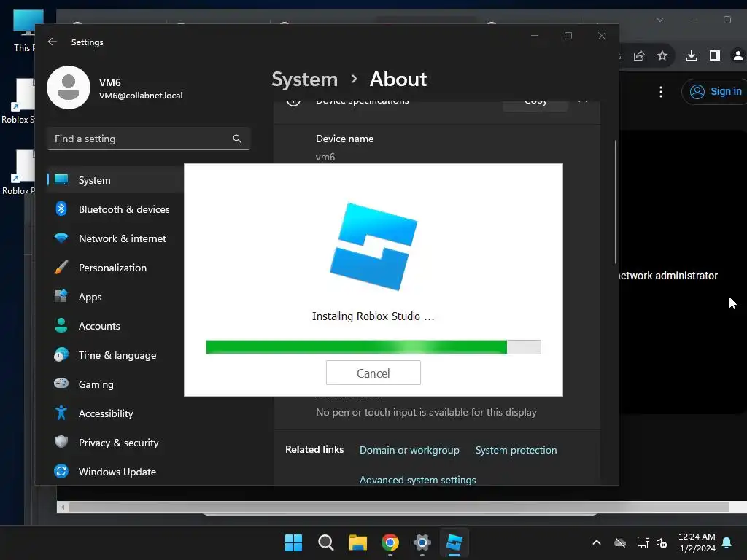The image size is (747, 560).
Task: Click the vm6 device name value
Action: 325,157
